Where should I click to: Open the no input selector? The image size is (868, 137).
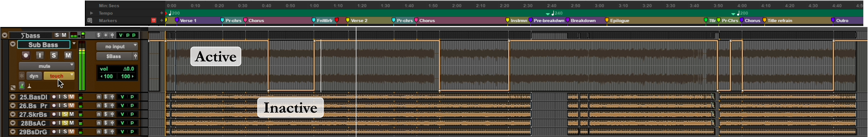point(117,46)
